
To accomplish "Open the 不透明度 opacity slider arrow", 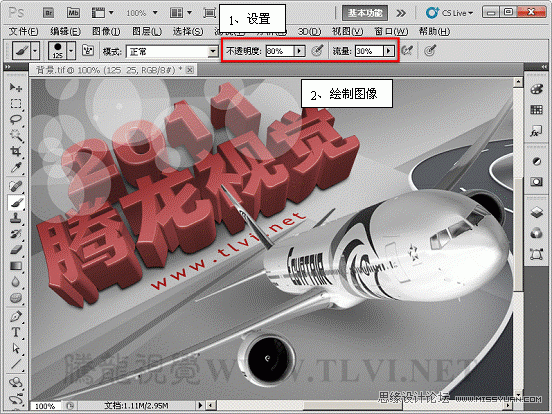I will 299,51.
